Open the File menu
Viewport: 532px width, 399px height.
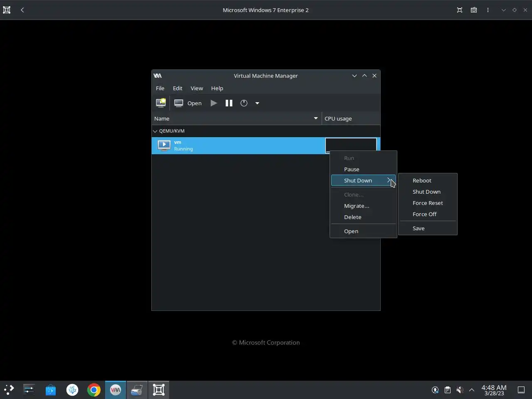point(160,88)
